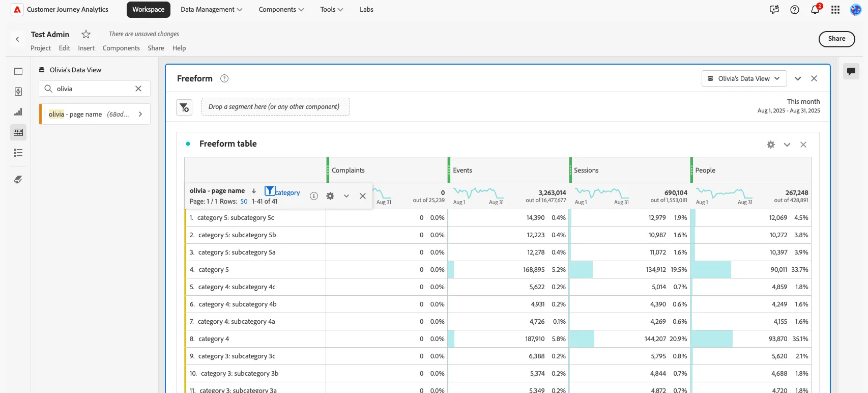Image resolution: width=868 pixels, height=393 pixels.
Task: Open the bar chart Visualizations icon in left rail
Action: pos(18,112)
